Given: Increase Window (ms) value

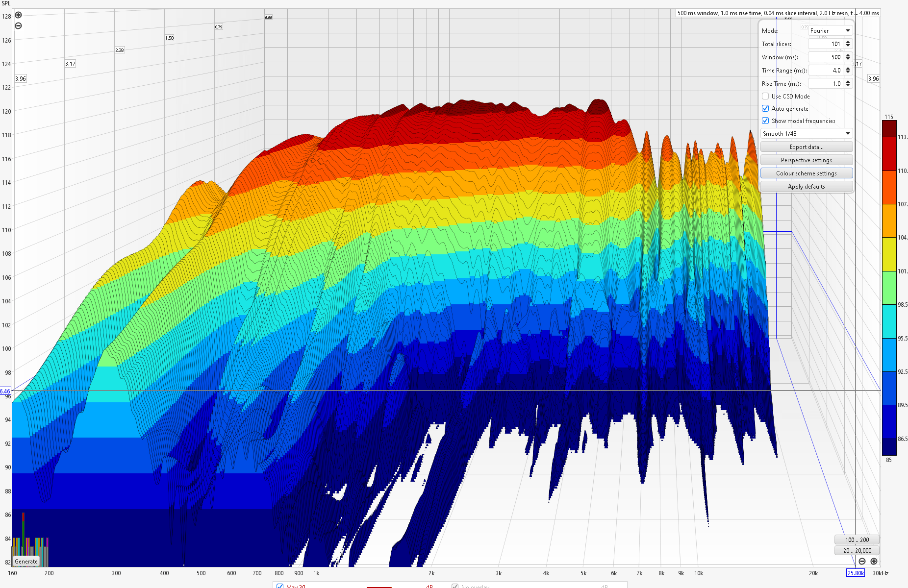Looking at the screenshot, I should (848, 55).
